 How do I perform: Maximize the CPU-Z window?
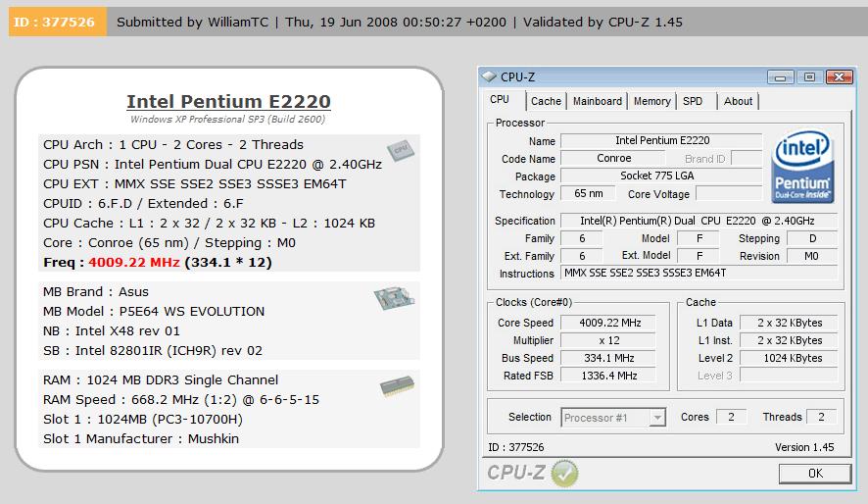809,77
